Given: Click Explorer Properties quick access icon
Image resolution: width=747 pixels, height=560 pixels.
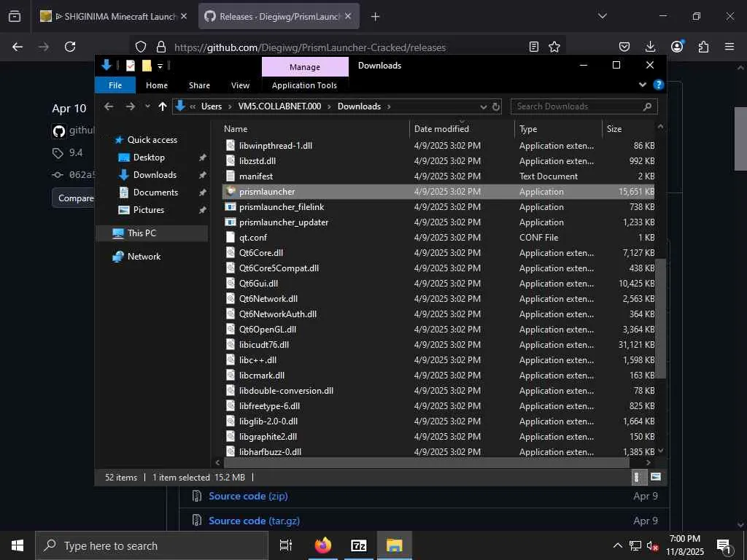Looking at the screenshot, I should coord(131,66).
